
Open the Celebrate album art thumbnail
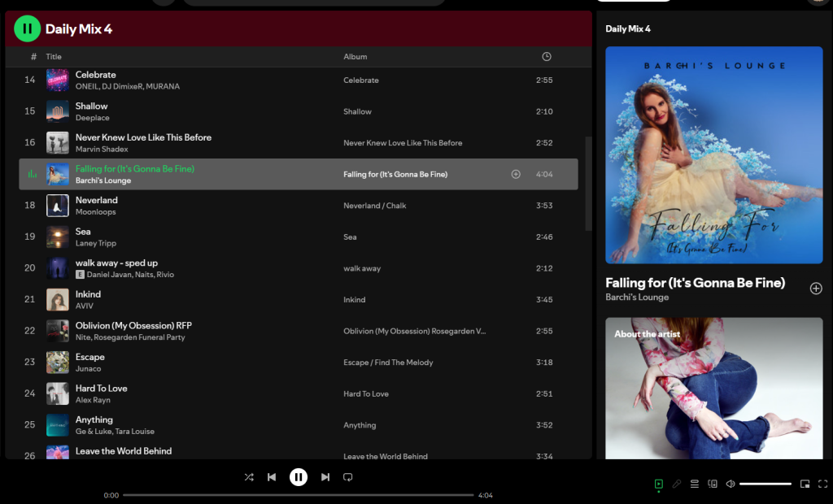coord(58,80)
